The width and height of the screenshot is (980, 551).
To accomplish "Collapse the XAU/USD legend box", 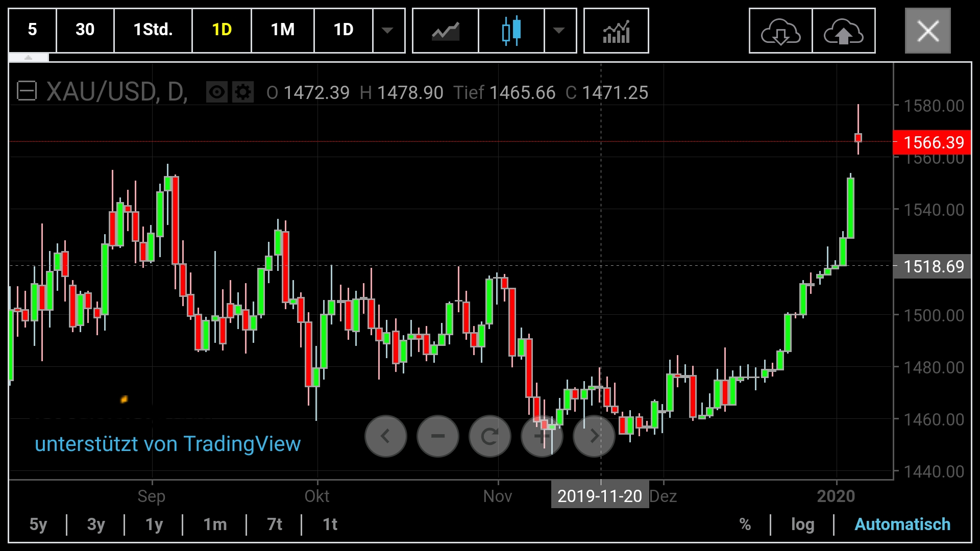I will click(x=27, y=92).
